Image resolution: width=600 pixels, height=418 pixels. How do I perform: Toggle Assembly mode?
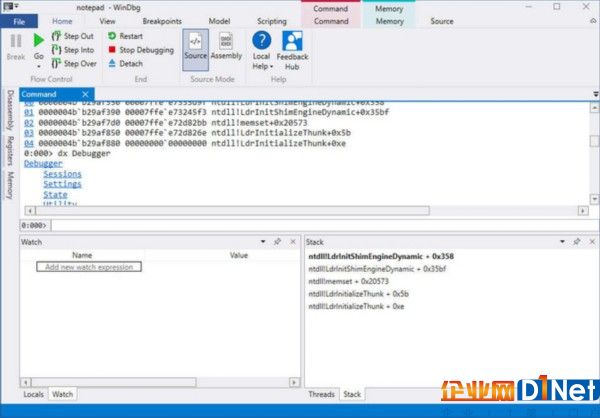(226, 46)
